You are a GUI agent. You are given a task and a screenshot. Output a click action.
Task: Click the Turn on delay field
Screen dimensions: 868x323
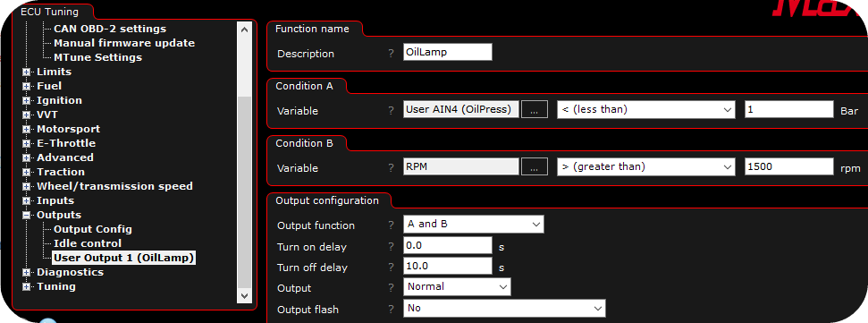(447, 245)
